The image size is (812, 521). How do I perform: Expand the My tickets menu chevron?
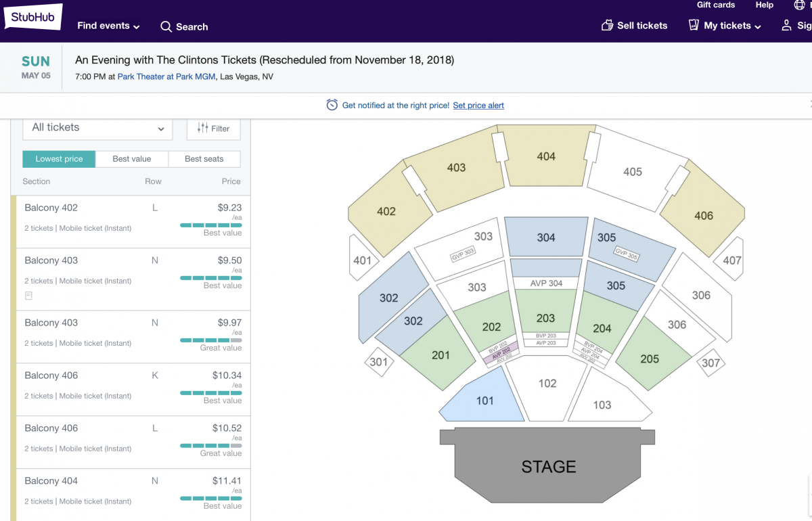pyautogui.click(x=758, y=27)
